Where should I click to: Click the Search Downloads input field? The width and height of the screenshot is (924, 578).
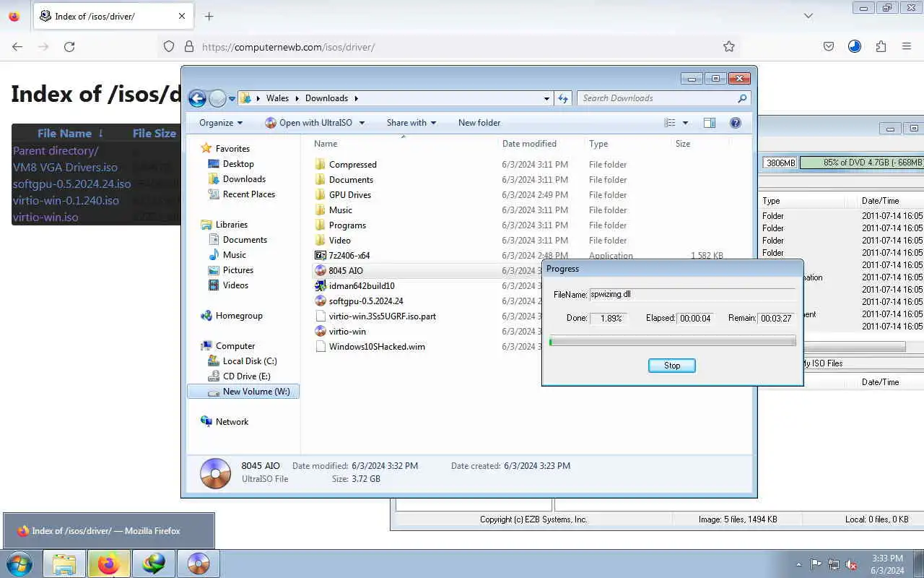click(x=657, y=98)
